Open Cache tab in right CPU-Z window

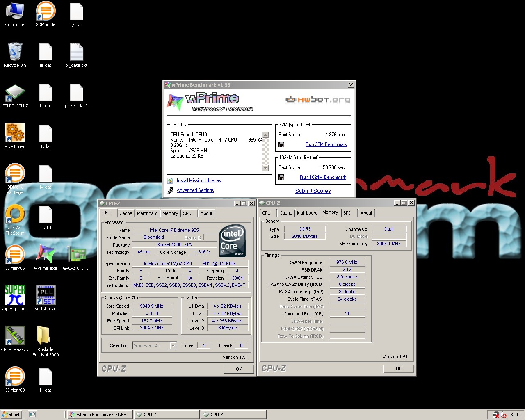point(286,213)
